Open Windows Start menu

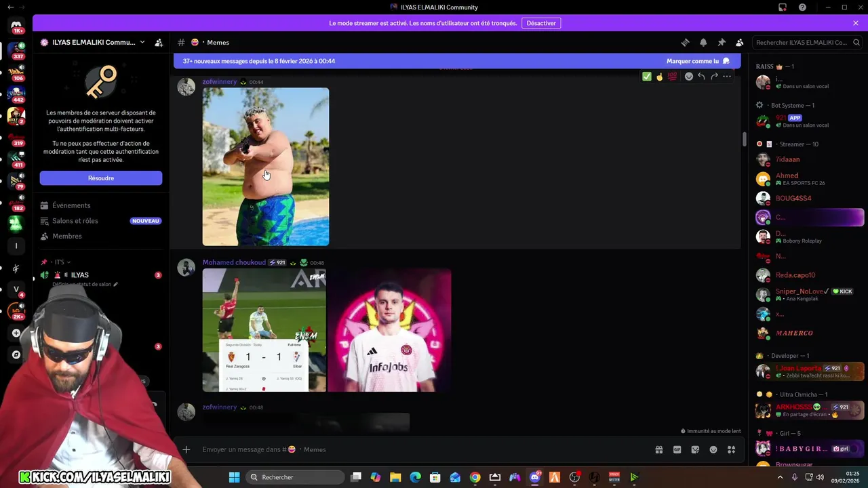[x=234, y=477]
